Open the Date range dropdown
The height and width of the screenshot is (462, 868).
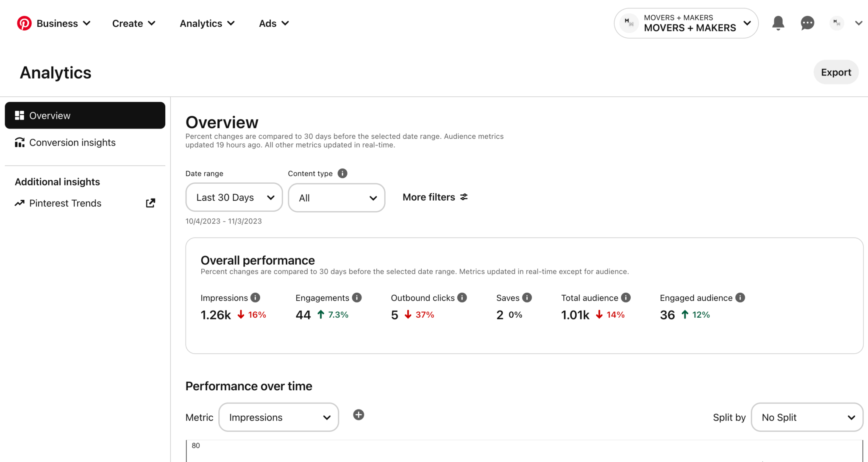point(234,197)
